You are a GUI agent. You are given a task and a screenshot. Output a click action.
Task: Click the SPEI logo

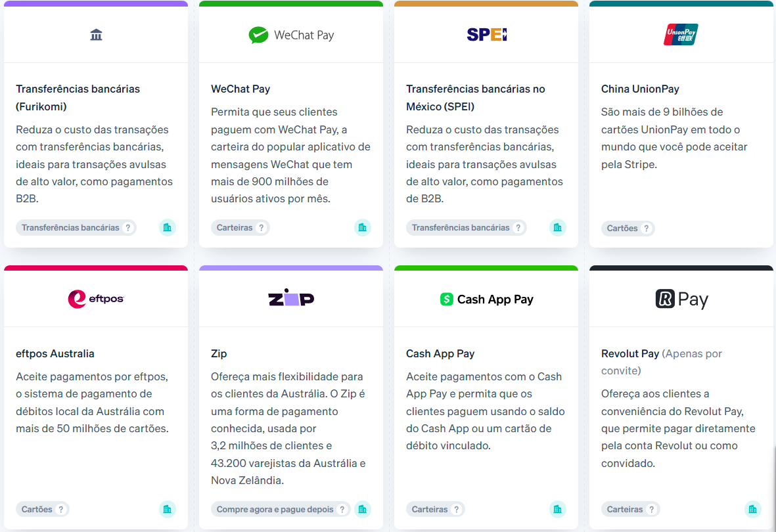point(486,34)
